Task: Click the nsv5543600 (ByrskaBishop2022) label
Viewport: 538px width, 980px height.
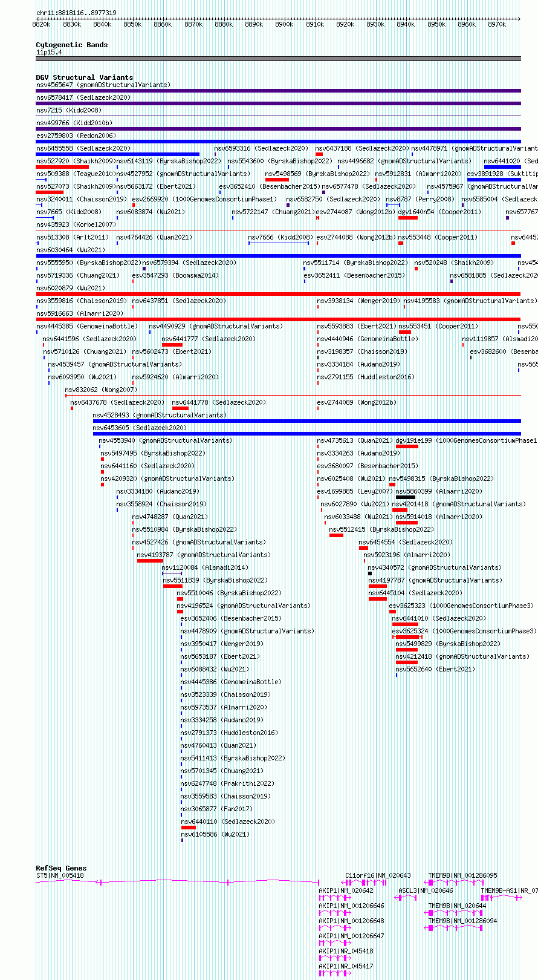Action: coord(280,161)
